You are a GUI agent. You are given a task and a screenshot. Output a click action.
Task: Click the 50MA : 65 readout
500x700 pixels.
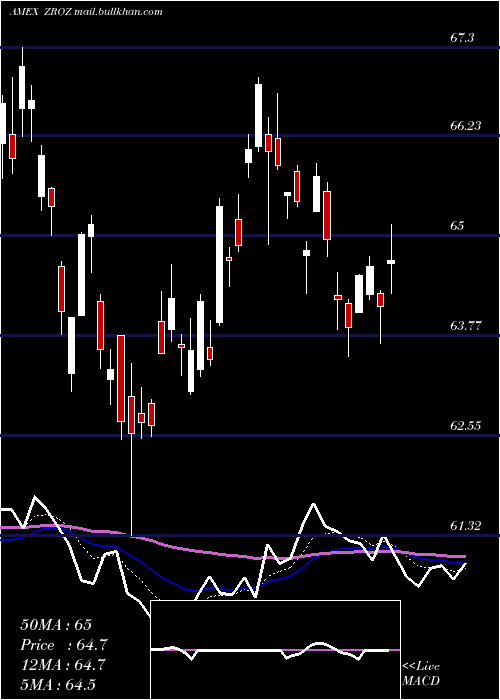tap(56, 625)
